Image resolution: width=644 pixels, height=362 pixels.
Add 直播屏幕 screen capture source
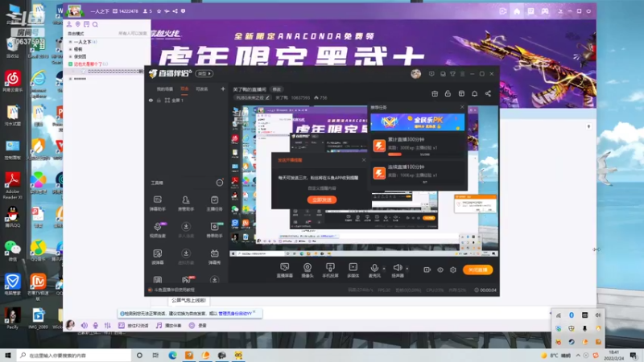(x=284, y=270)
